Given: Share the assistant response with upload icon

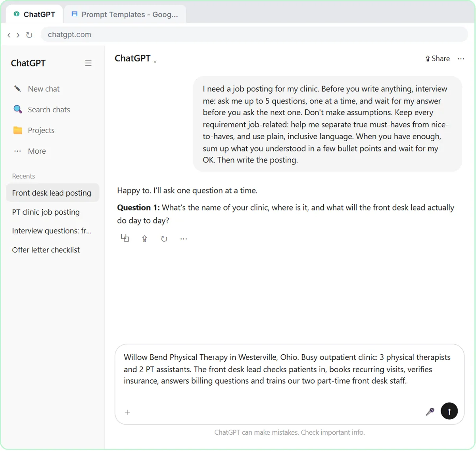Looking at the screenshot, I should 144,239.
